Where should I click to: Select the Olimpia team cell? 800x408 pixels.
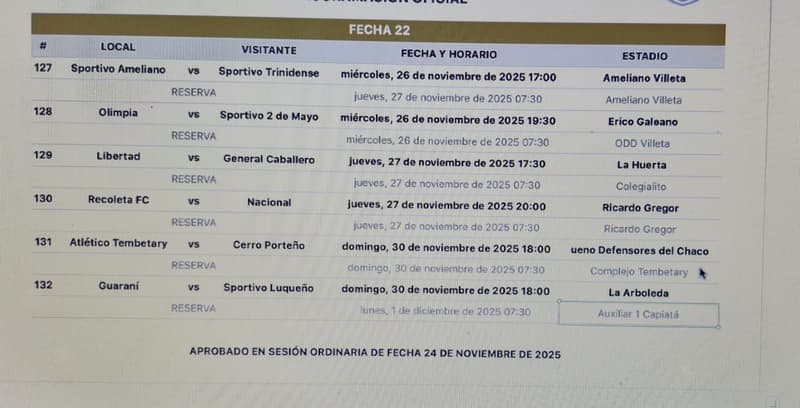click(118, 113)
